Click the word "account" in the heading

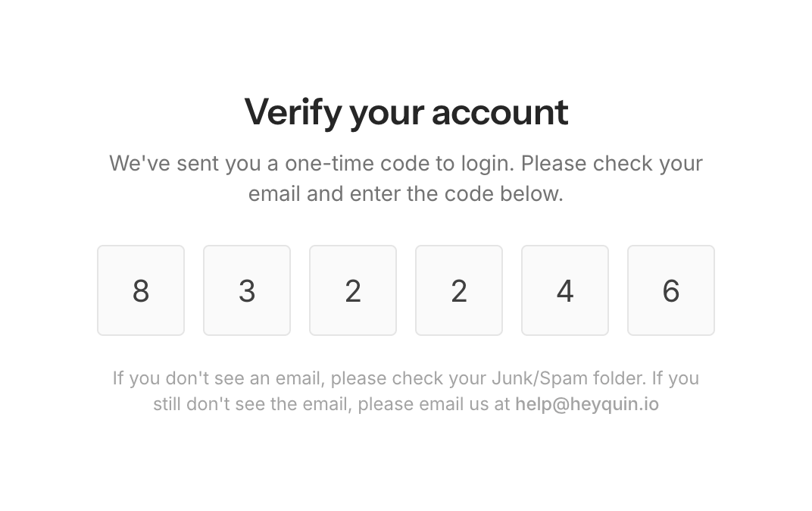500,112
